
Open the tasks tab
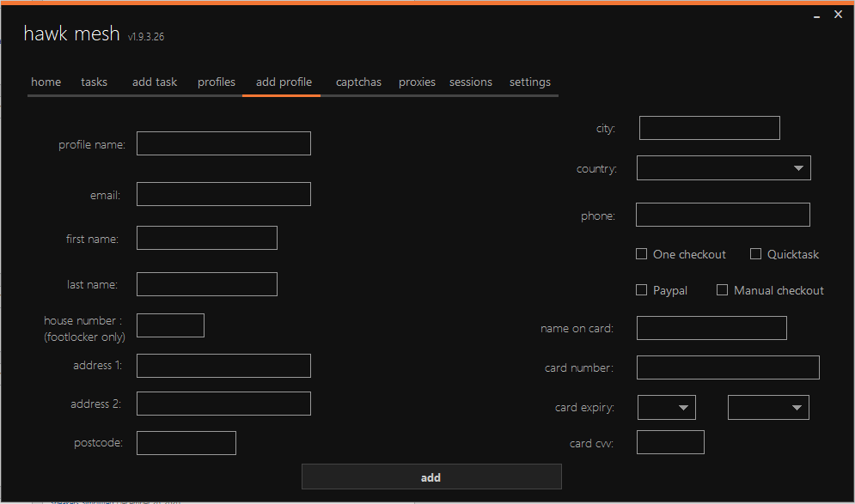click(95, 82)
